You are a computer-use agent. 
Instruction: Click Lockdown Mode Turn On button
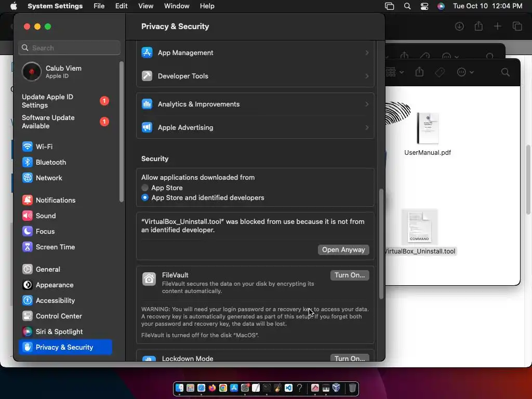350,358
